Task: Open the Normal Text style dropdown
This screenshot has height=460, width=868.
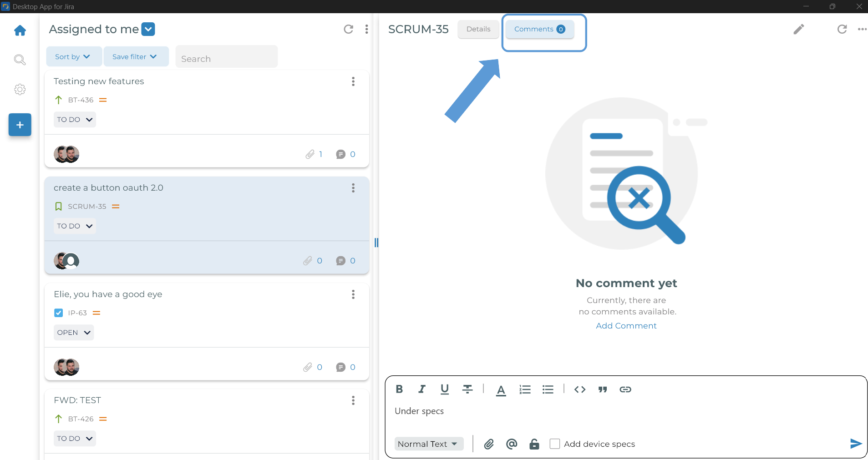Action: 428,444
